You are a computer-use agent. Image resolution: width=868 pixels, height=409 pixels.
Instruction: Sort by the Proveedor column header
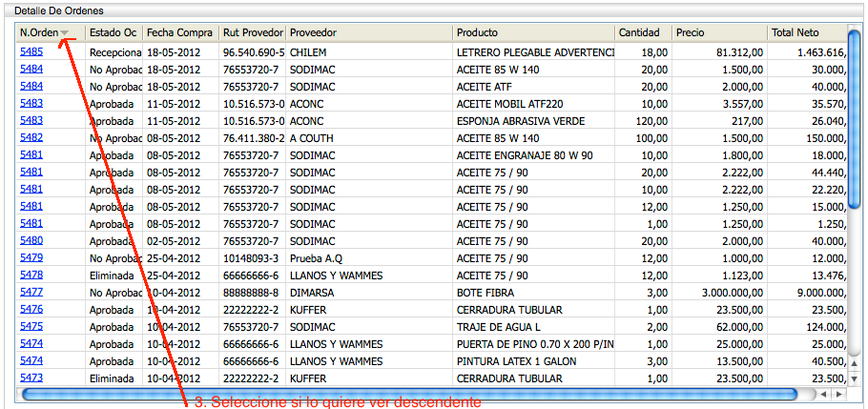369,32
